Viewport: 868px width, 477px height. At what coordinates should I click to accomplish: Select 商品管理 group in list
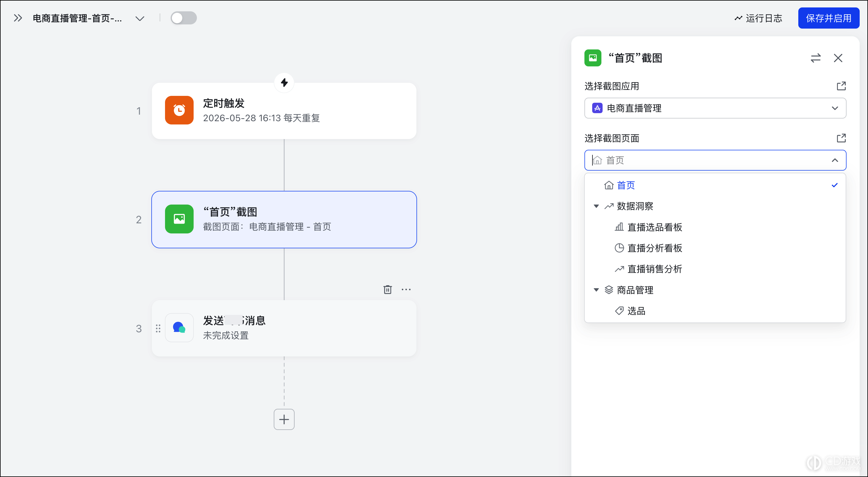[x=635, y=290]
